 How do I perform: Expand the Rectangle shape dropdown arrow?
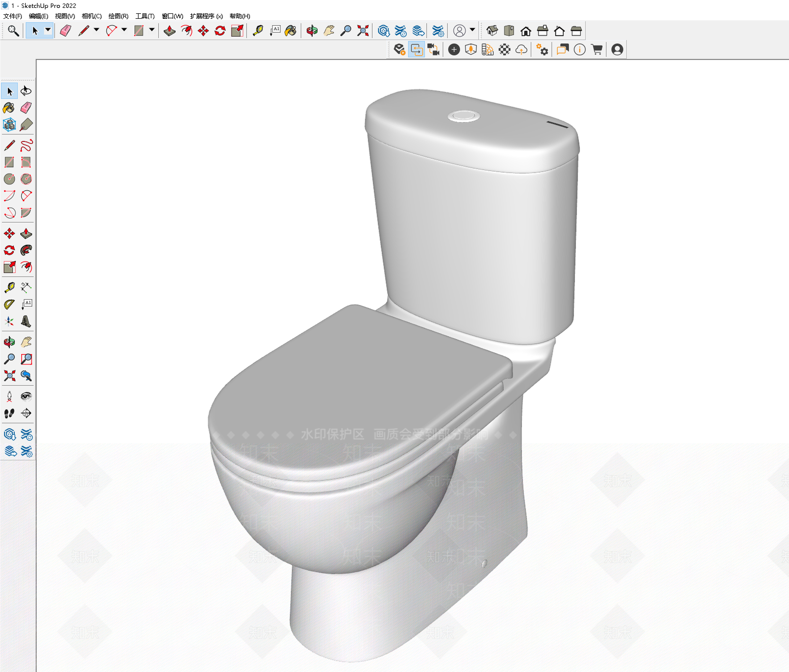pyautogui.click(x=151, y=30)
